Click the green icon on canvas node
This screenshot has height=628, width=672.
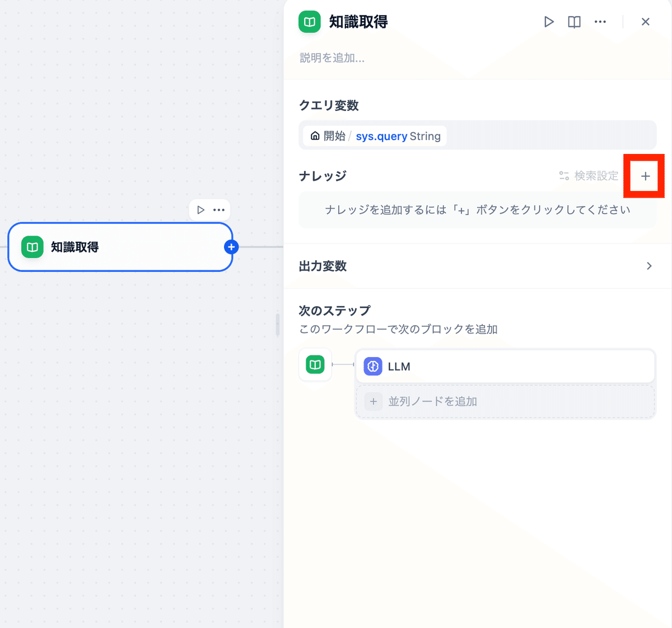pos(32,247)
